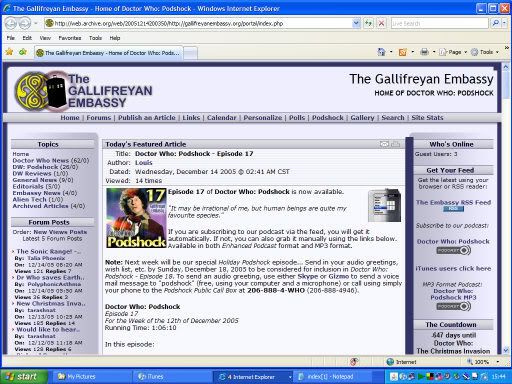Open the new blank tab button
This screenshot has width=512, height=384.
[190, 53]
